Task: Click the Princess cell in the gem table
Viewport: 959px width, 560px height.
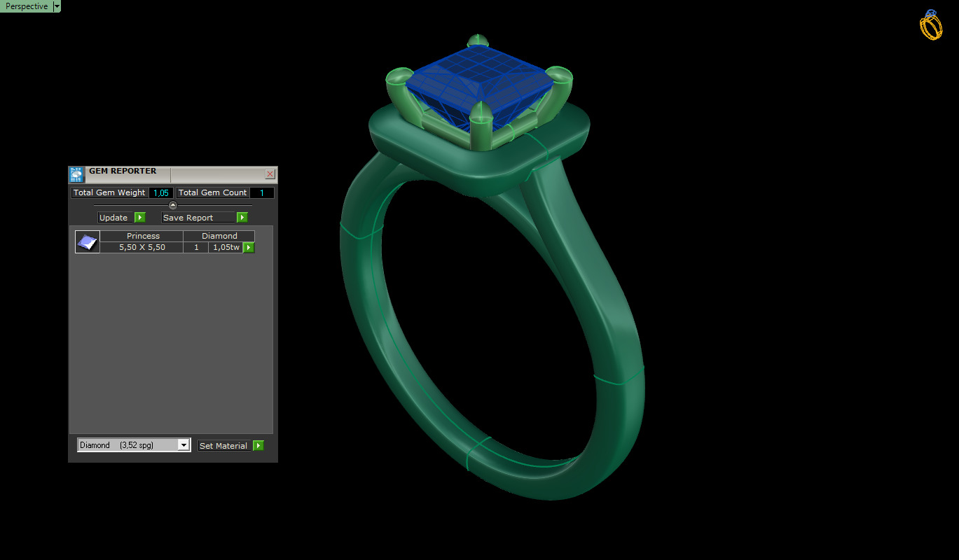Action: [x=142, y=236]
